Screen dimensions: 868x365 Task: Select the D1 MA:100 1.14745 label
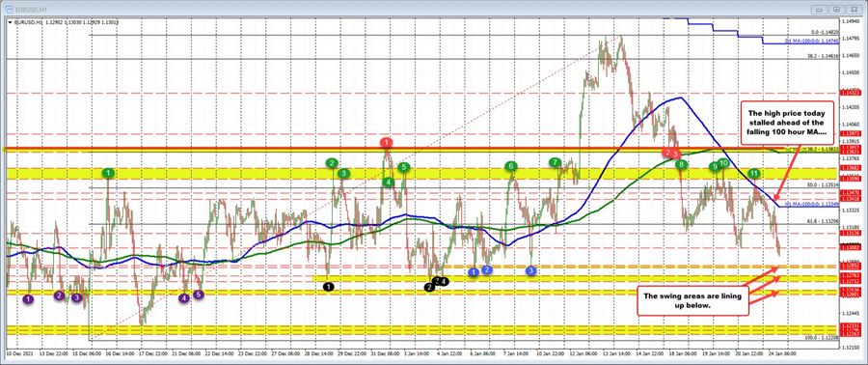811,41
